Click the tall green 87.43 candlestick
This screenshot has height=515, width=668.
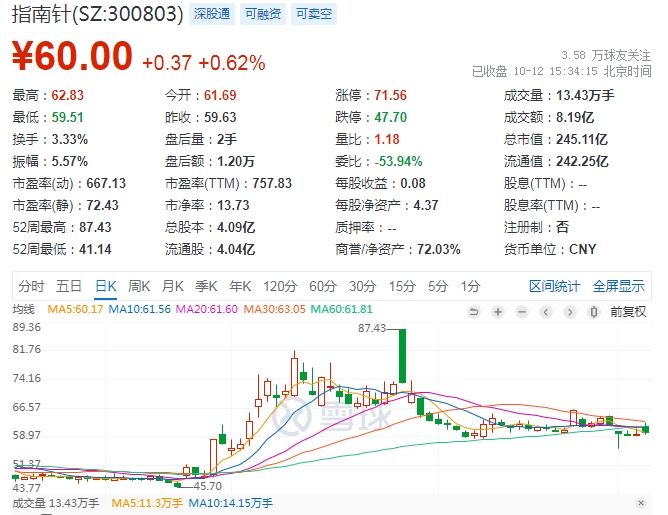403,356
